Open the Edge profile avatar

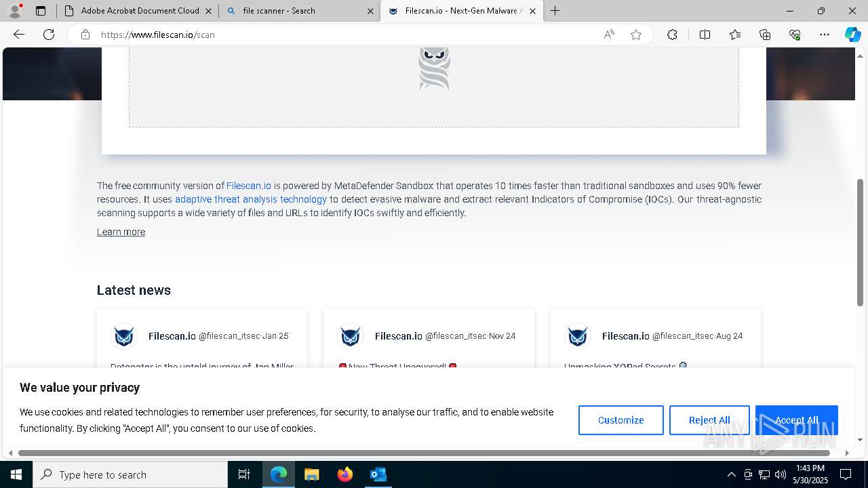coord(15,11)
